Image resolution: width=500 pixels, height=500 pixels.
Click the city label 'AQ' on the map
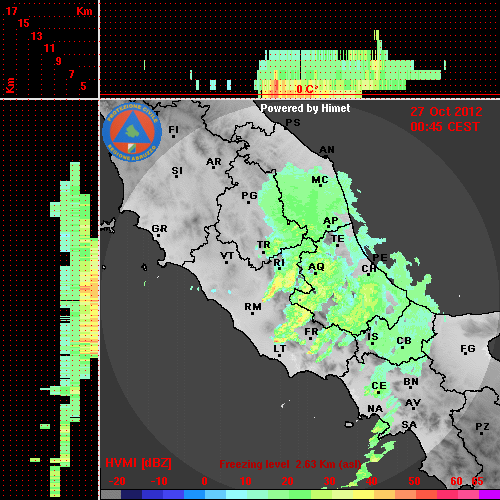316,267
